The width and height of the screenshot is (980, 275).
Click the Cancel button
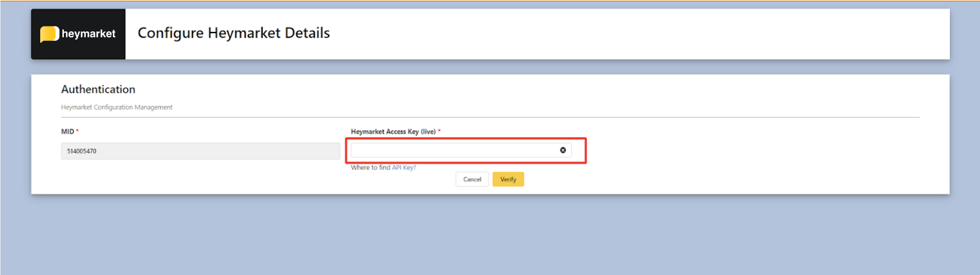(472, 179)
